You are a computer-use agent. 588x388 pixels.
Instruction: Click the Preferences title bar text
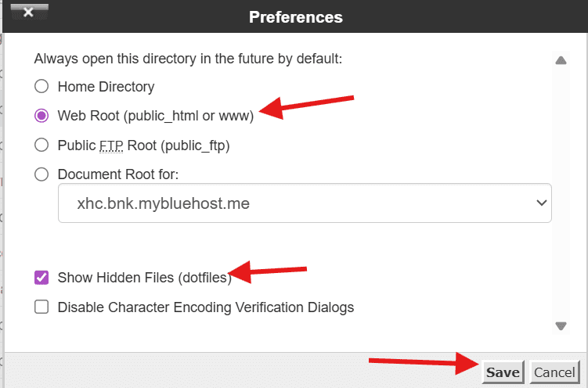pyautogui.click(x=296, y=16)
